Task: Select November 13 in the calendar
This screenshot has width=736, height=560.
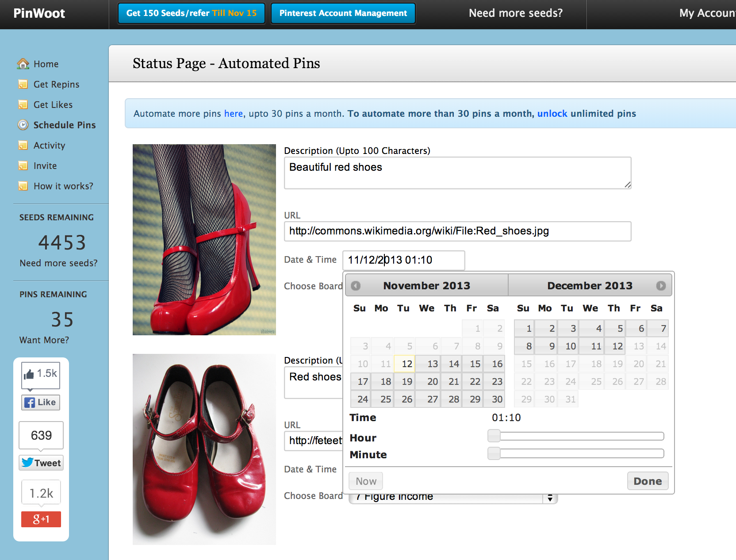Action: click(x=428, y=364)
